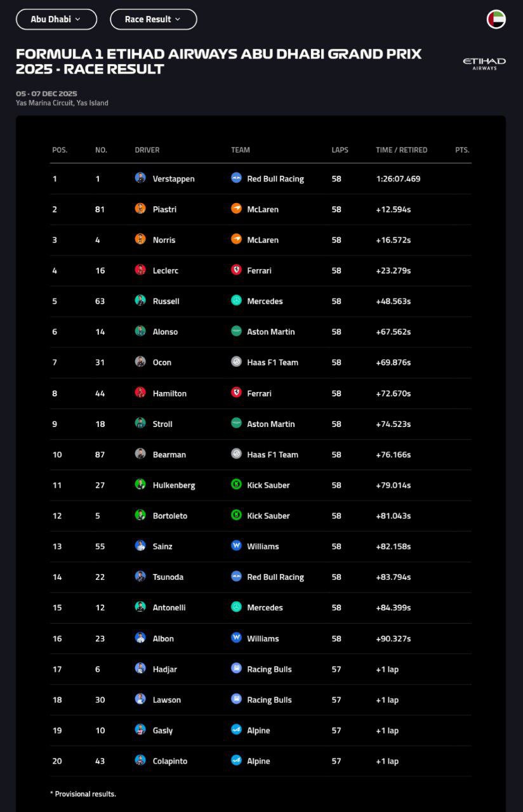523x812 pixels.
Task: Click the Kick Sauber logo beside Hulkenberg
Action: coord(236,485)
